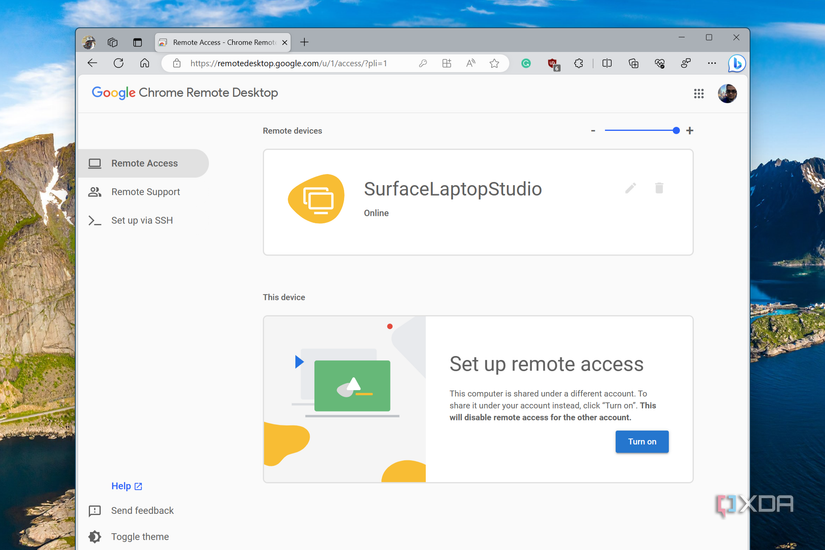Screen dimensions: 825x550
Task: Open the browser home page icon
Action: (144, 63)
